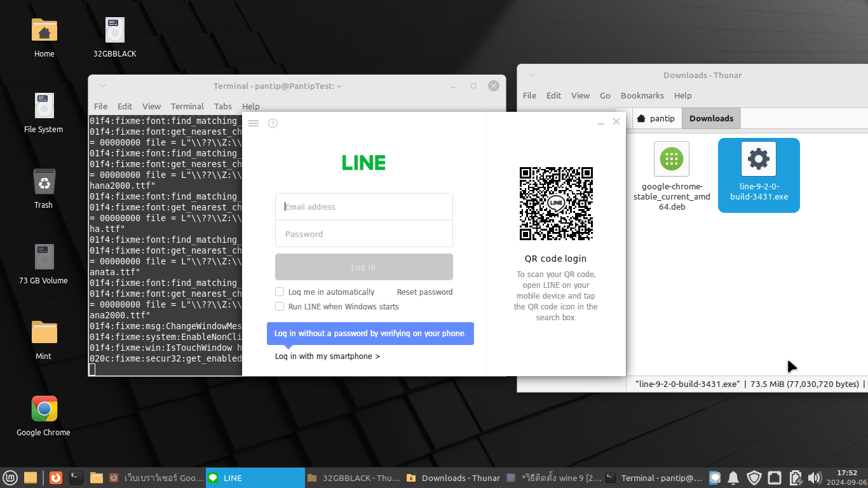The height and width of the screenshot is (488, 868).
Task: Click the shield update manager tray icon
Action: (x=754, y=478)
